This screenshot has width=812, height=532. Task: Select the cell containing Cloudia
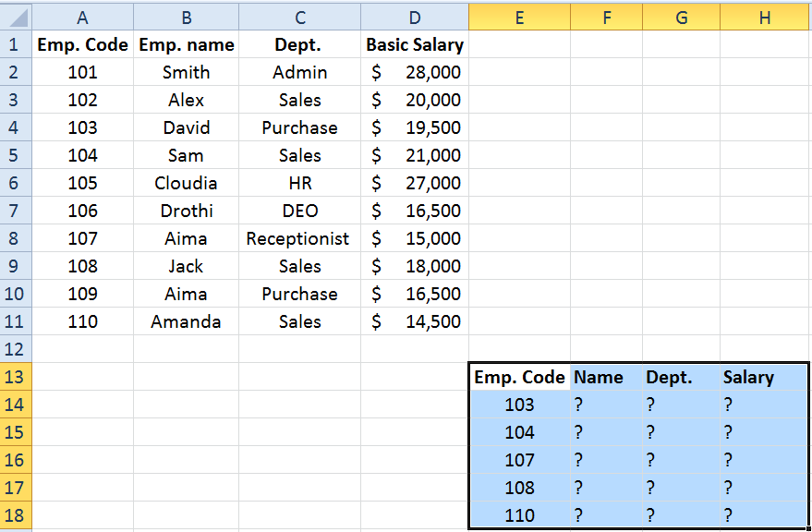coord(186,183)
